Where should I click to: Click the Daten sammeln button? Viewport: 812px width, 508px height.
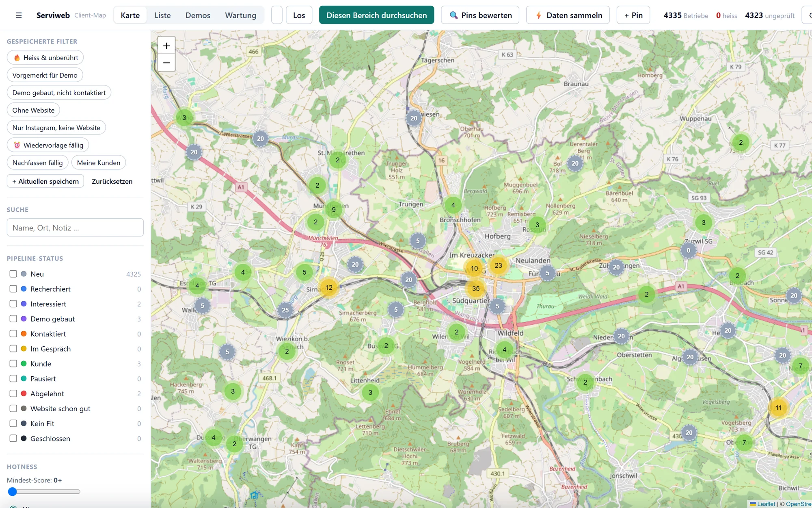[568, 15]
